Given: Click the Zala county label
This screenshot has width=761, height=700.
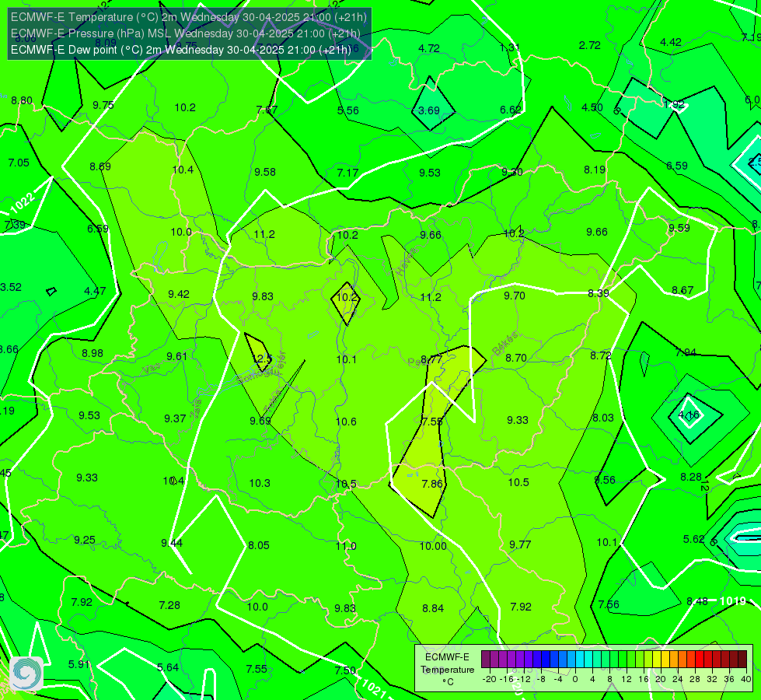Looking at the screenshot, I should pos(196,408).
